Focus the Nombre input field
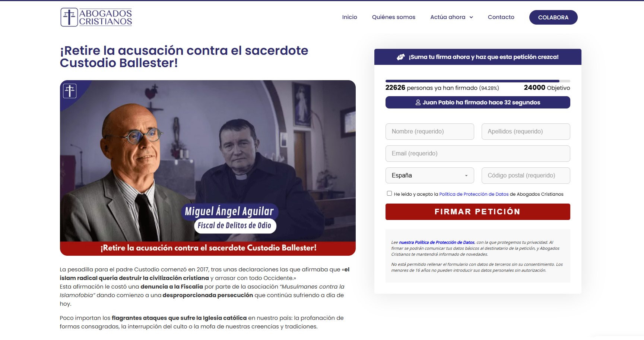 point(429,132)
